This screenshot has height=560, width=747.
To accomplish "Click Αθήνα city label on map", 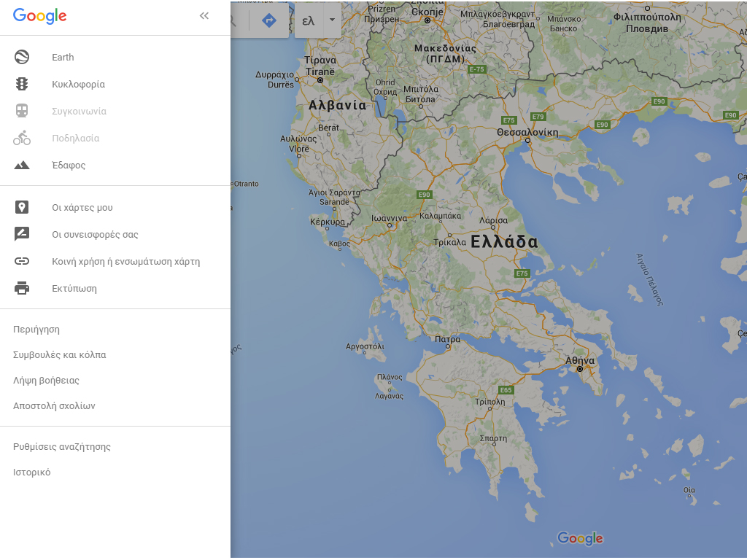I will point(580,360).
